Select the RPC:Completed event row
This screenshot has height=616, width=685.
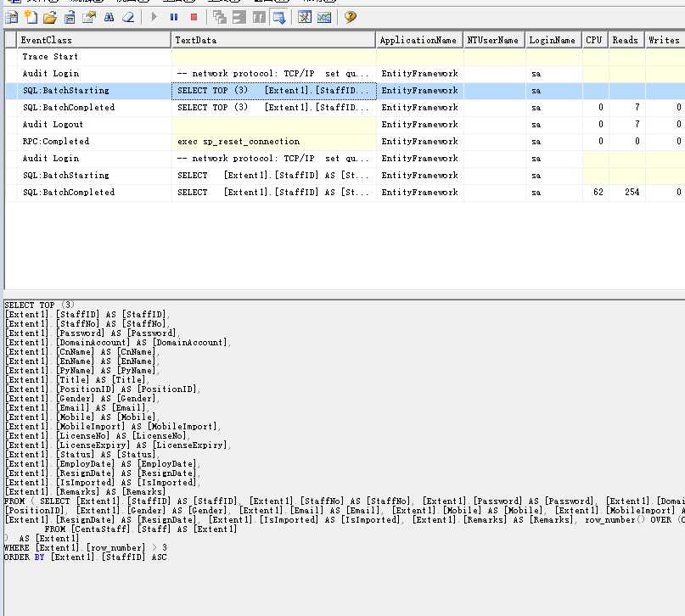pyautogui.click(x=345, y=142)
